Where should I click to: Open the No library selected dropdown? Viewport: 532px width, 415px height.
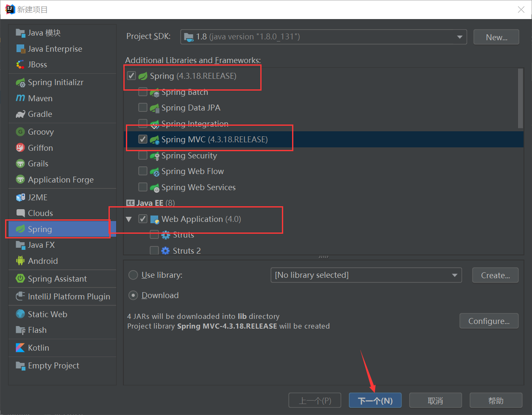[x=366, y=275]
